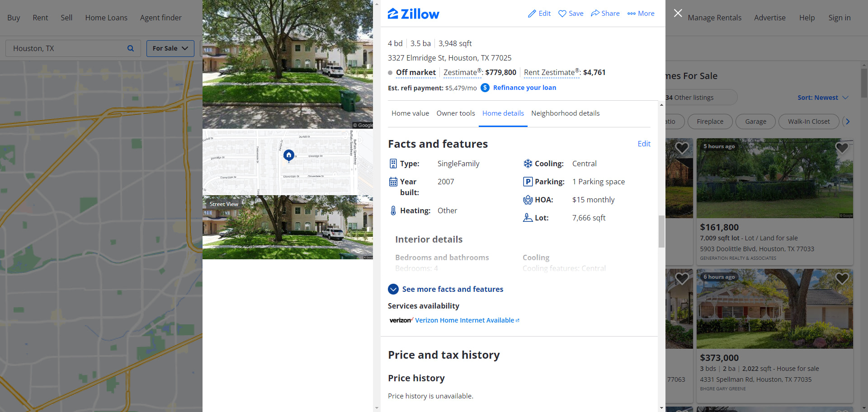Viewport: 868px width, 412px height.
Task: Click the Edit pencil in the header
Action: (539, 14)
